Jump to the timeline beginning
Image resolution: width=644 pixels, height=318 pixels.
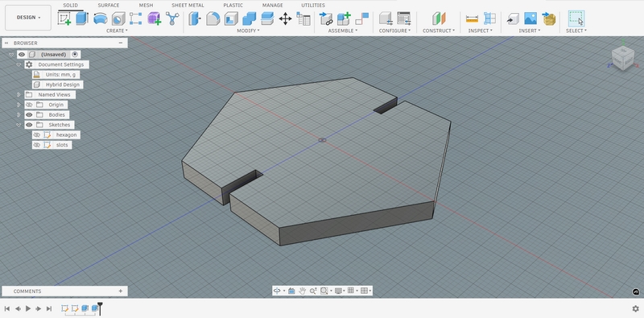(7, 308)
